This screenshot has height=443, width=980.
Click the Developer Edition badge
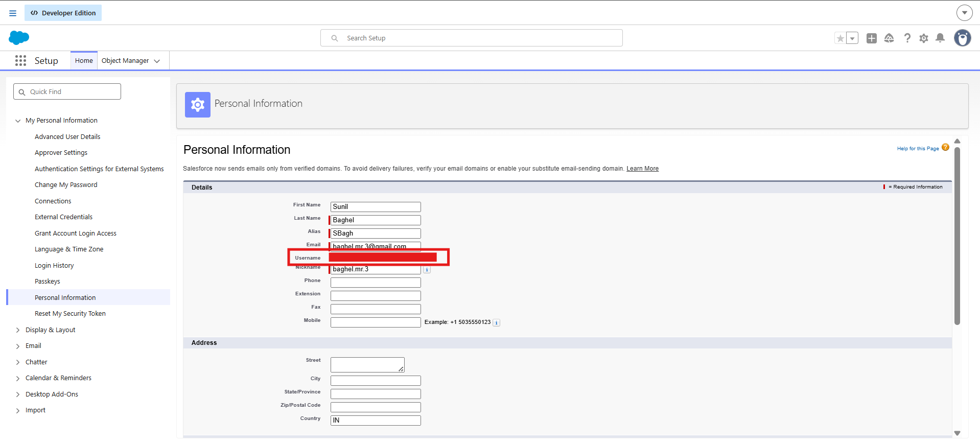(63, 13)
